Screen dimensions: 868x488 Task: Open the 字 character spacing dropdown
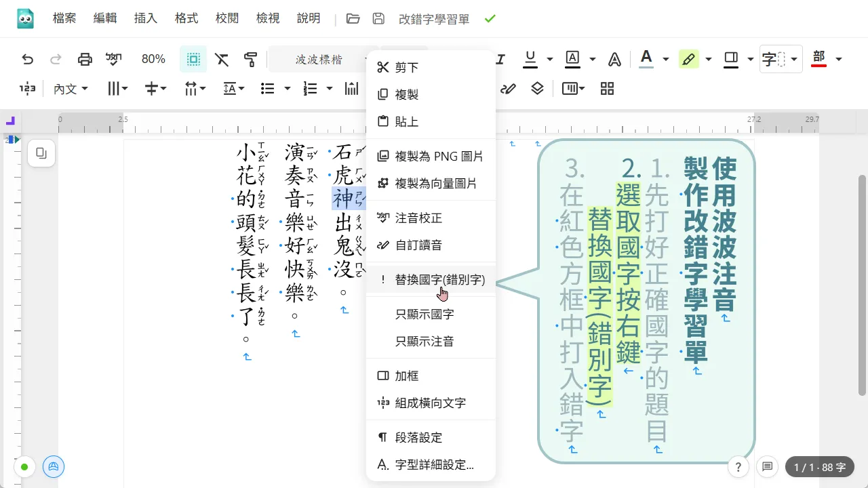coord(781,59)
